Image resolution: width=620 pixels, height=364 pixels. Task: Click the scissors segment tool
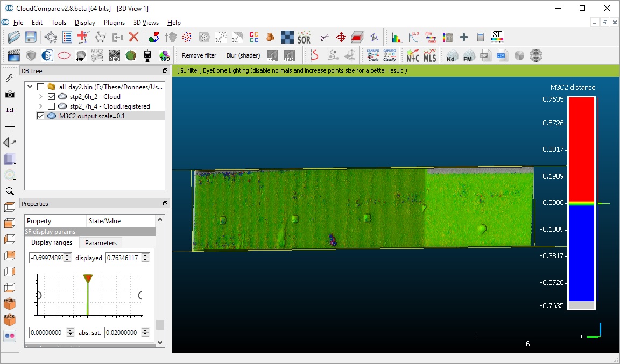point(323,37)
